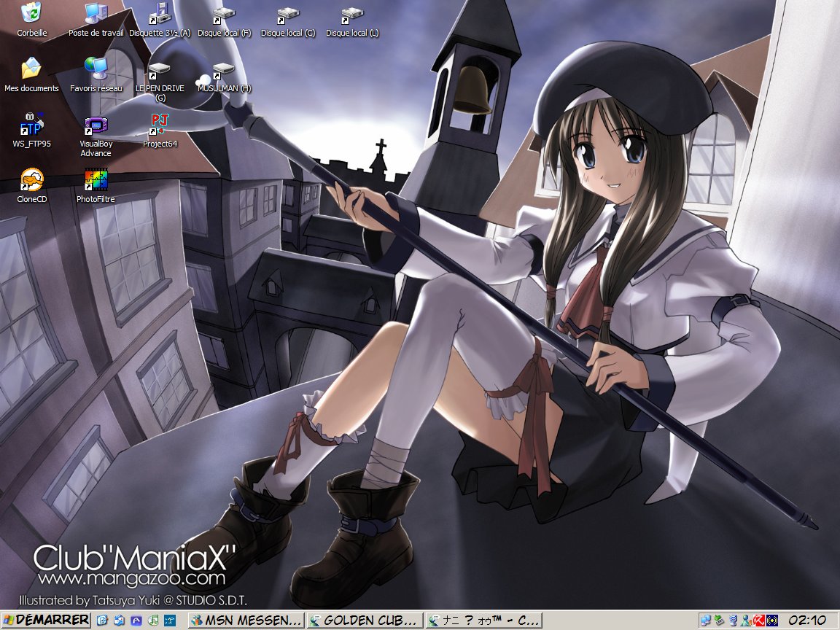Launch the dark blue square quick launch icon

tap(170, 621)
